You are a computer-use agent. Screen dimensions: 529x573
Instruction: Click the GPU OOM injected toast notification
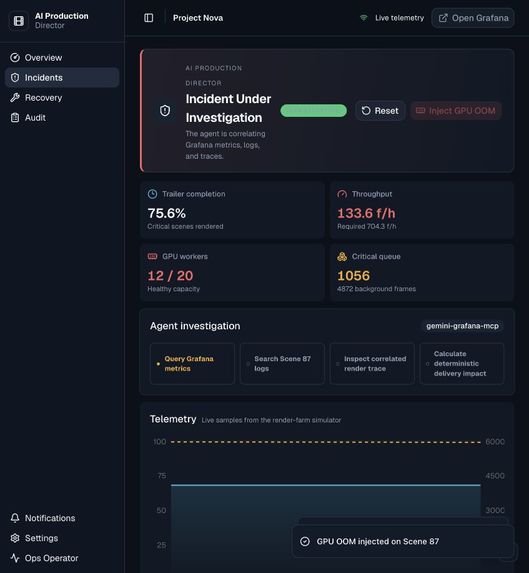(x=403, y=542)
